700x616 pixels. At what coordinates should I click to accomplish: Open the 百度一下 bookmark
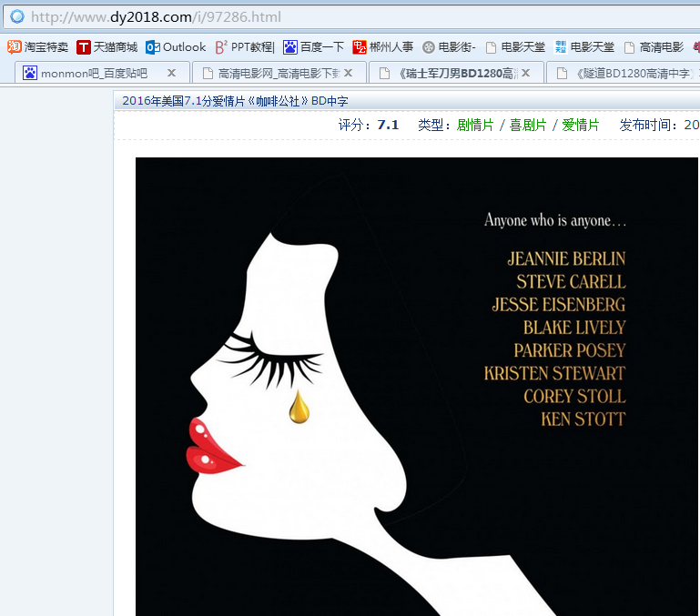[x=313, y=47]
